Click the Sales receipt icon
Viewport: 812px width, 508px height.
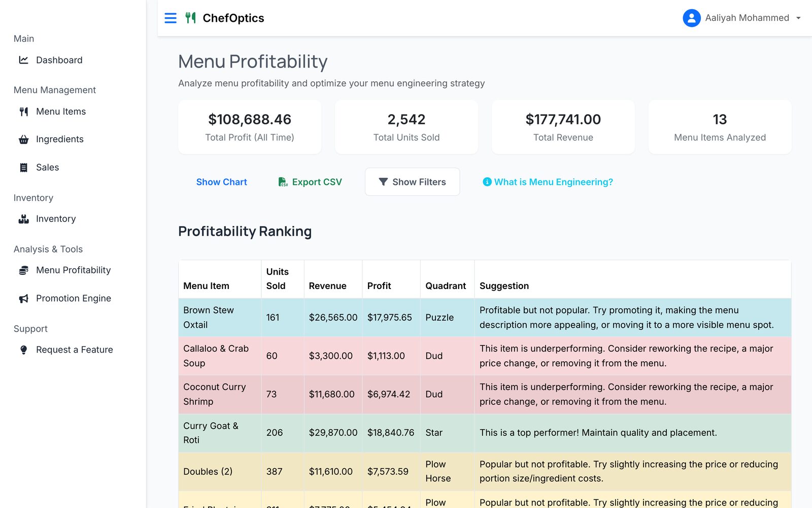coord(23,168)
